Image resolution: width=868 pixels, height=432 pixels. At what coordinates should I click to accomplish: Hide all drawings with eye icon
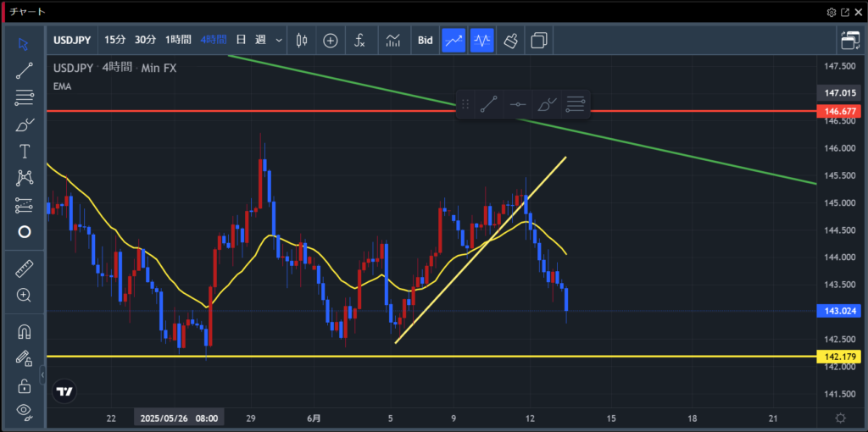coord(24,411)
